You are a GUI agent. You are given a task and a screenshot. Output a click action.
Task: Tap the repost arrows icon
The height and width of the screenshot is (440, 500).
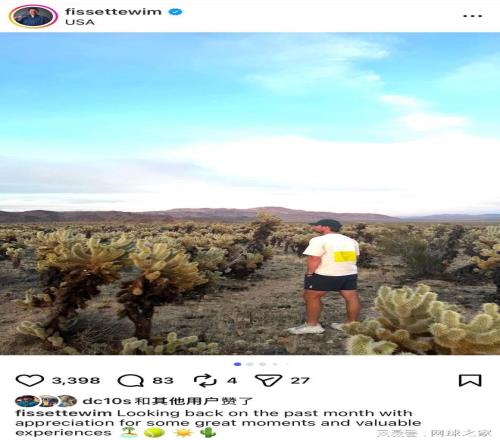pos(205,380)
